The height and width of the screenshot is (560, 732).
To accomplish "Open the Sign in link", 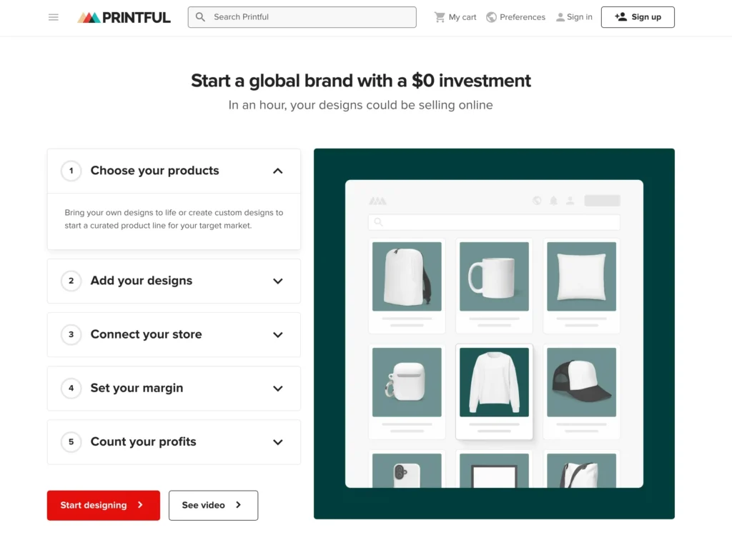I will (574, 16).
